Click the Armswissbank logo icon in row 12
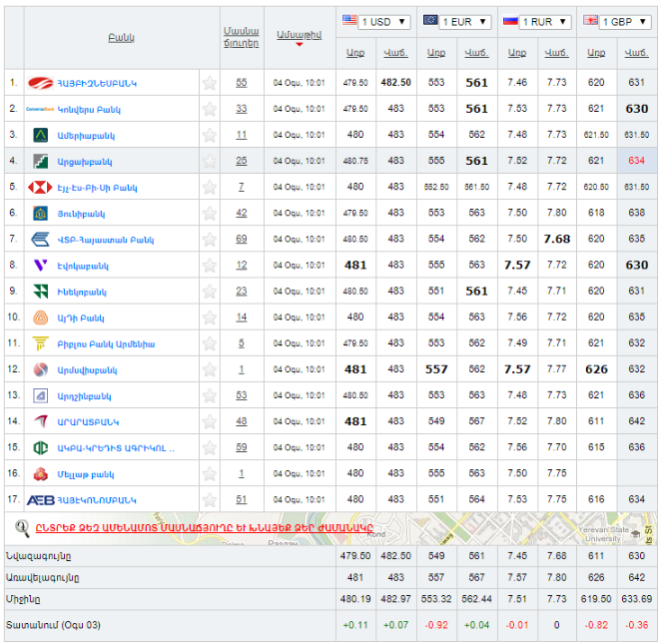Screen dimensions: 661x644 [x=41, y=369]
